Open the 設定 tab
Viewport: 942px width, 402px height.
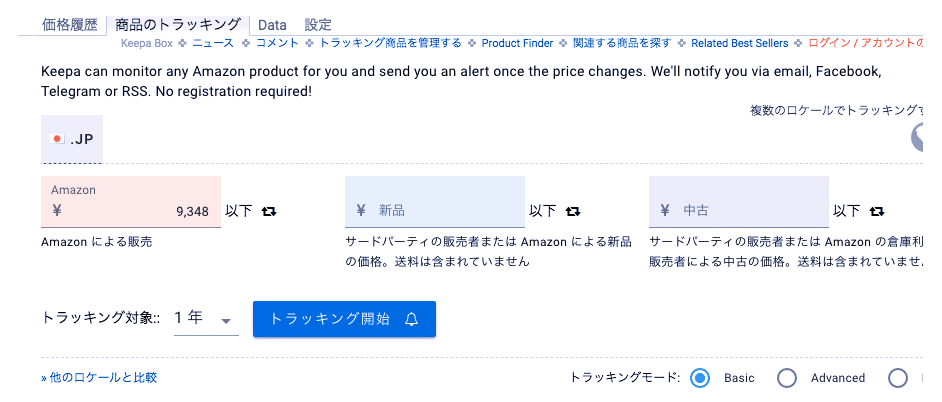click(318, 24)
